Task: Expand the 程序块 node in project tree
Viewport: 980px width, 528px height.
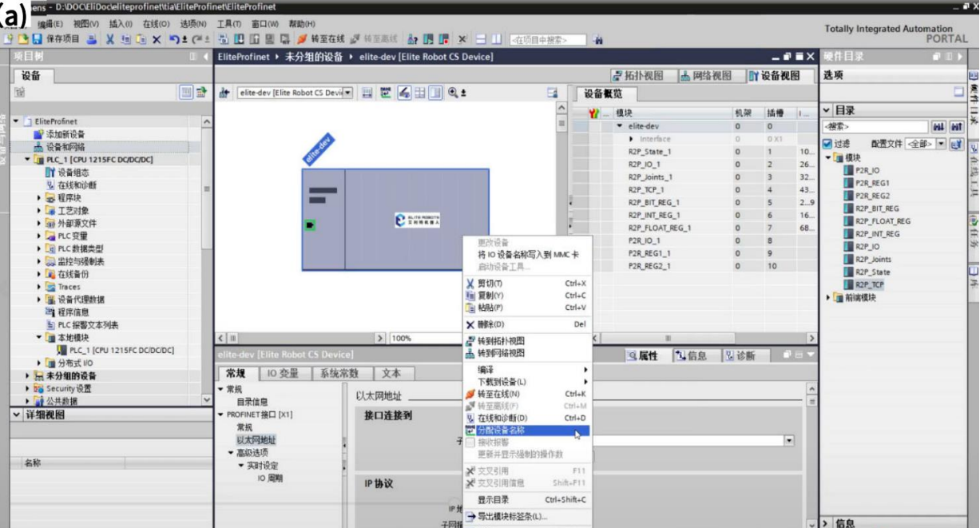Action: pyautogui.click(x=39, y=197)
